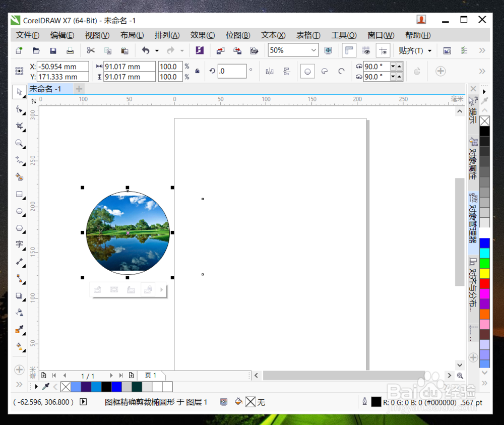
Task: Switch the ellipse to Pie mode
Action: pyautogui.click(x=325, y=71)
